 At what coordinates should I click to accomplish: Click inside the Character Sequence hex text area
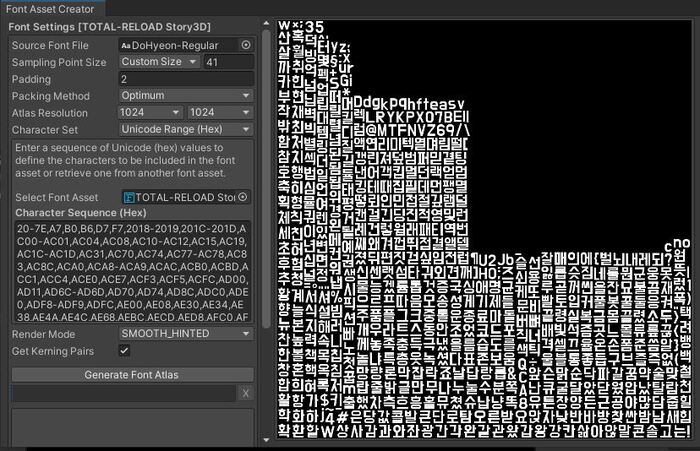pos(130,272)
